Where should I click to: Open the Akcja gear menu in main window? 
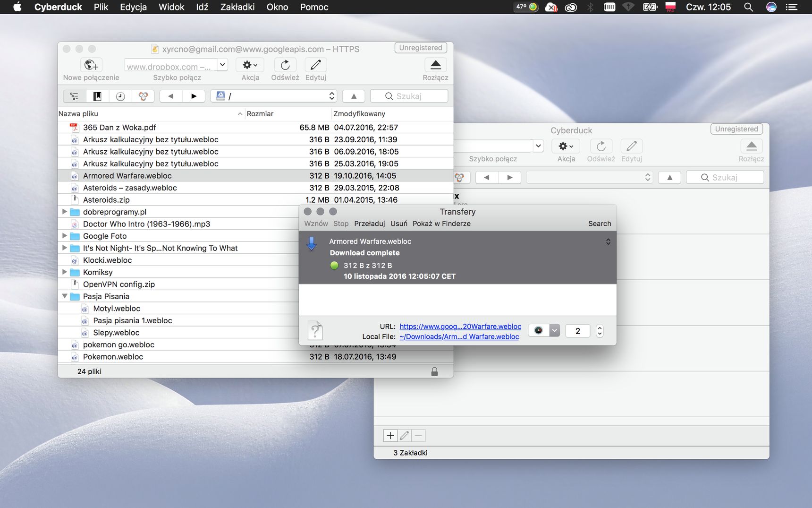coord(250,65)
